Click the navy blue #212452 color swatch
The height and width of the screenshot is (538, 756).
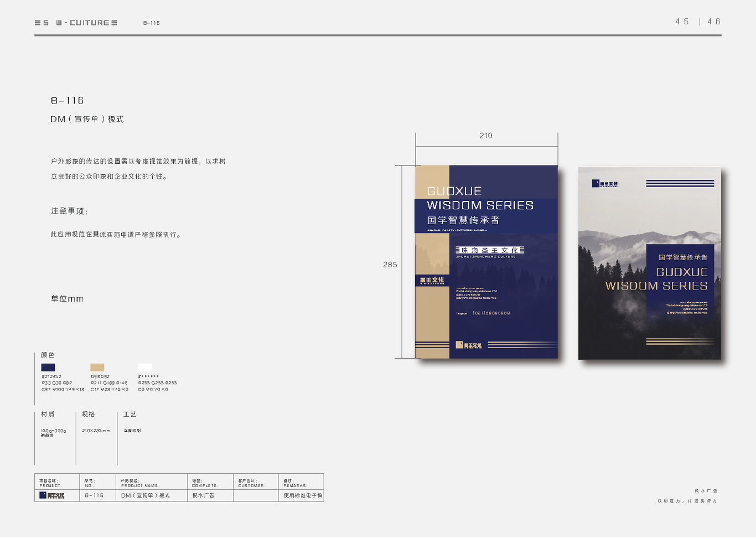[48, 368]
